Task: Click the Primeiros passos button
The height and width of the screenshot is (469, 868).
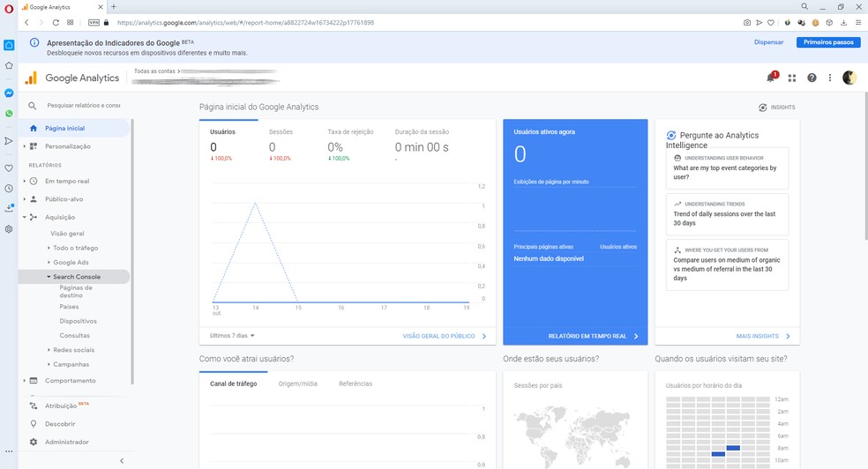Action: (828, 42)
